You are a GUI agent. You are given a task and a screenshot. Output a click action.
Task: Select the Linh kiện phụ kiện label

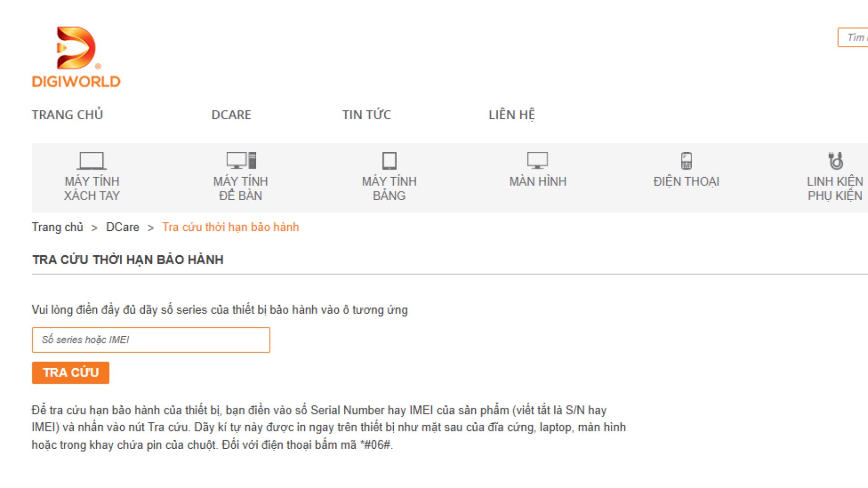point(835,189)
